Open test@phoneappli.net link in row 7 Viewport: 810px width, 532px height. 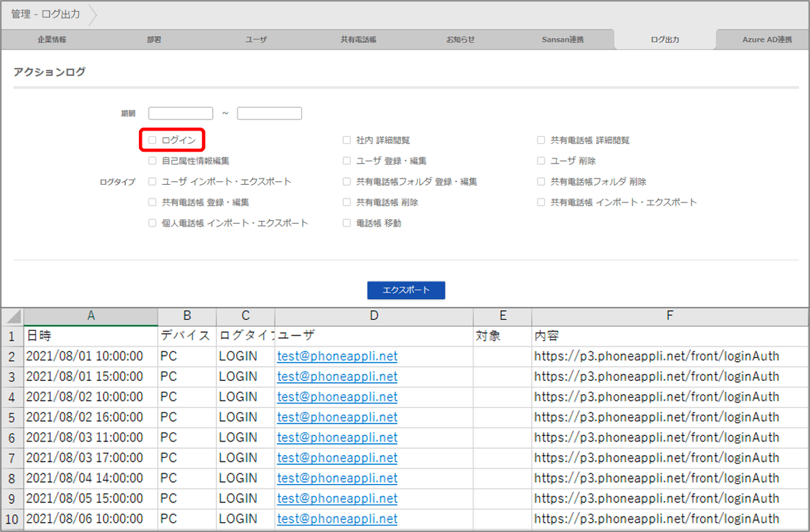point(337,458)
